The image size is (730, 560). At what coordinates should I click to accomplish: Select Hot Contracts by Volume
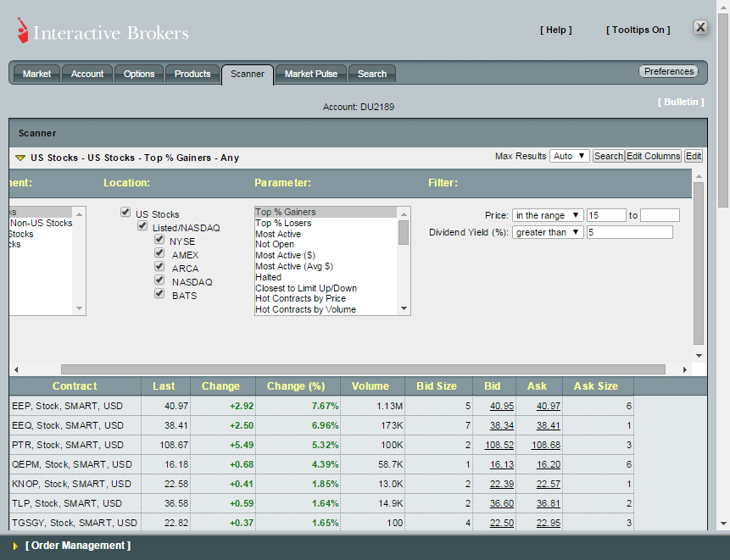(x=326, y=309)
